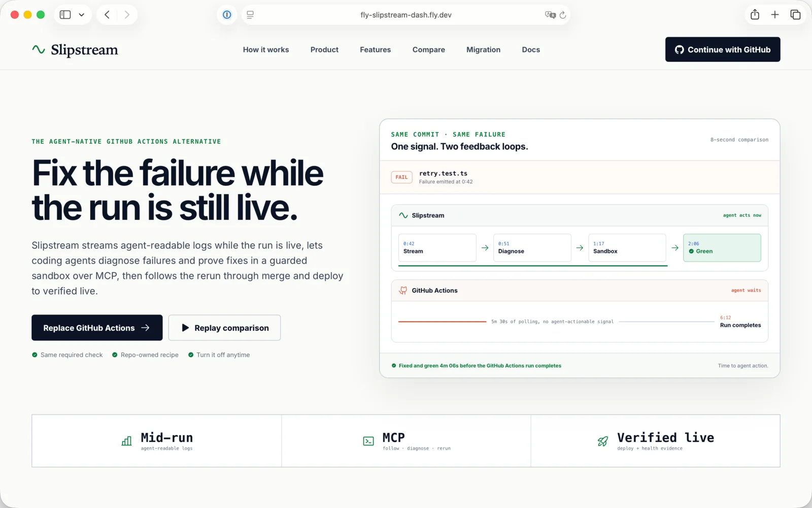This screenshot has width=812, height=508.
Task: Open the Migration nav item
Action: (x=484, y=50)
